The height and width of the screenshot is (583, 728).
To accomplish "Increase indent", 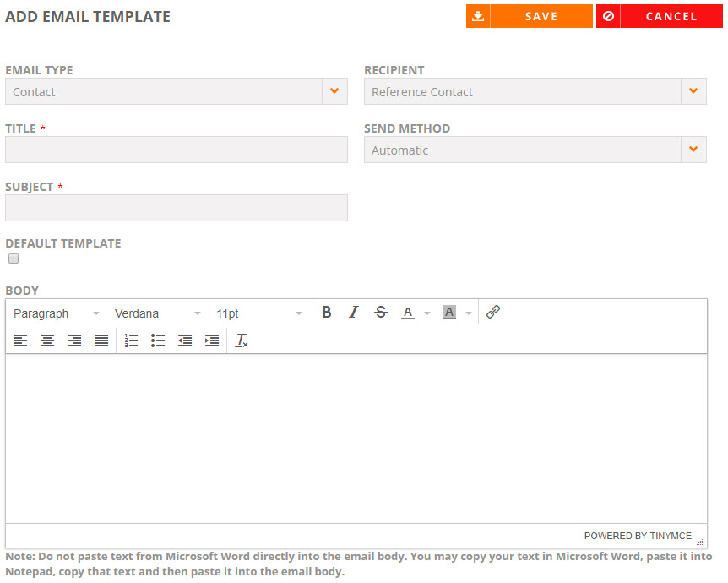I will pyautogui.click(x=212, y=341).
